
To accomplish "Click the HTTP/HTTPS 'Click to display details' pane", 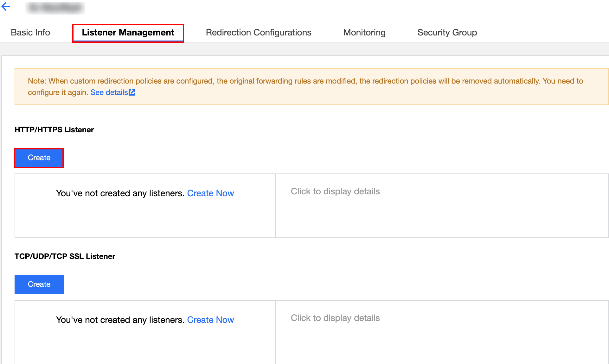I will click(335, 191).
